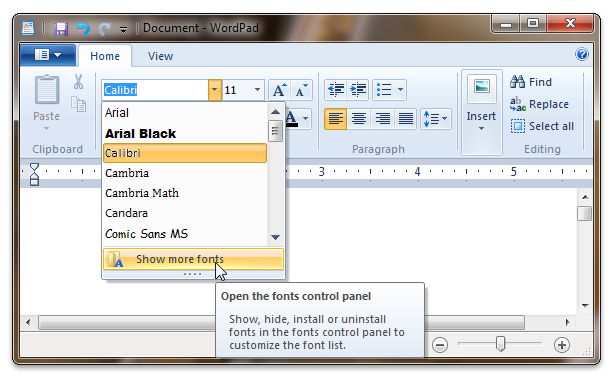Toggle justify alignment
The height and width of the screenshot is (377, 612).
(406, 119)
